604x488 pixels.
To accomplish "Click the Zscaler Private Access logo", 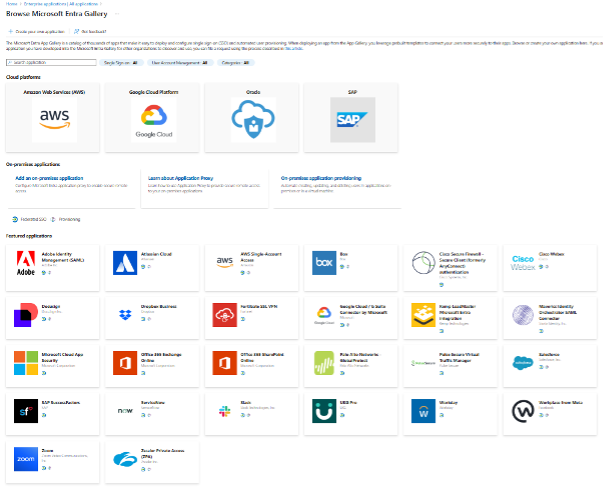I will coord(125,459).
